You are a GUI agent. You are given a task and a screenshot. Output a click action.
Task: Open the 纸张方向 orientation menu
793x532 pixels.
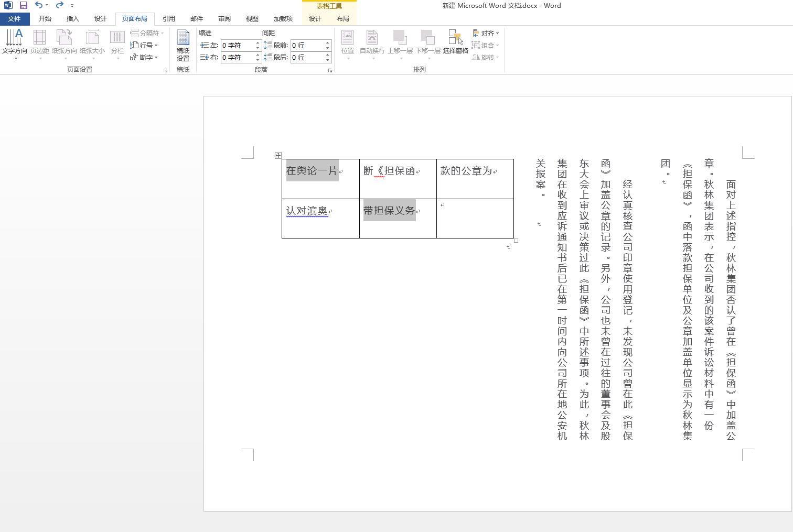coord(65,44)
